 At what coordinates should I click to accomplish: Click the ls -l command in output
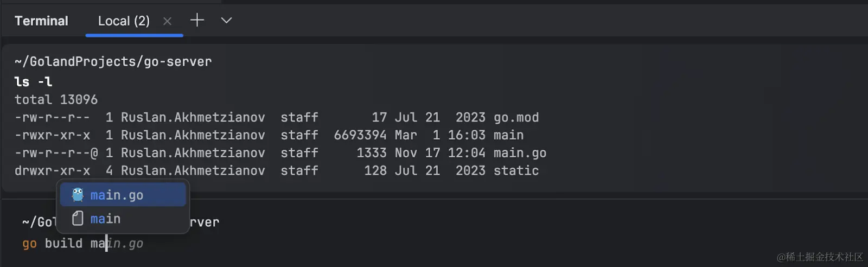coord(34,81)
